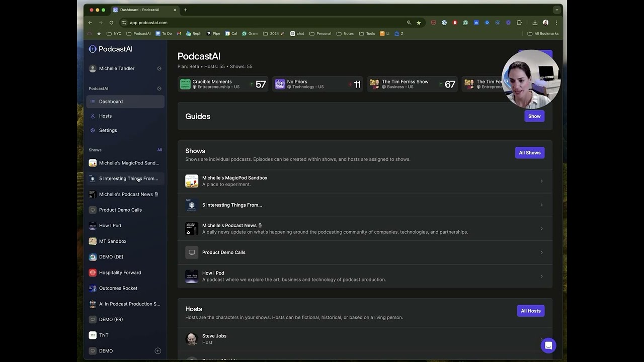Click the Crucible Moments podcast artwork
644x362 pixels.
(185, 84)
